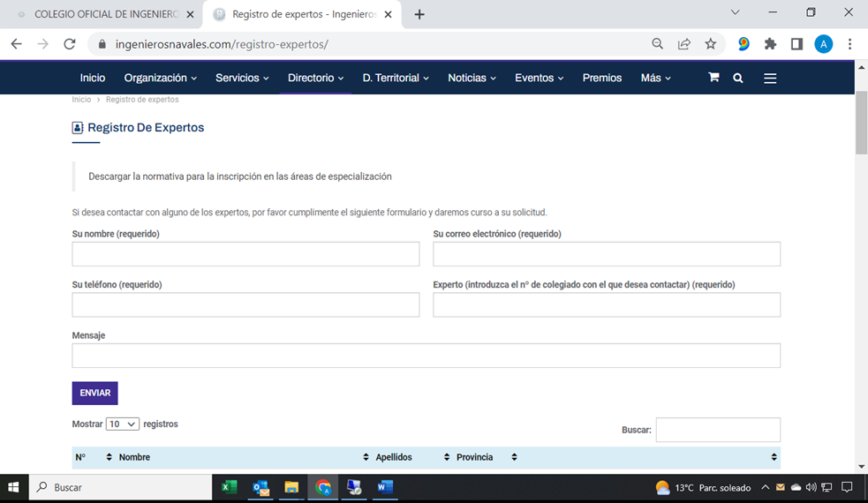Open Chrome three-dot menu
This screenshot has height=503, width=868.
pos(849,44)
